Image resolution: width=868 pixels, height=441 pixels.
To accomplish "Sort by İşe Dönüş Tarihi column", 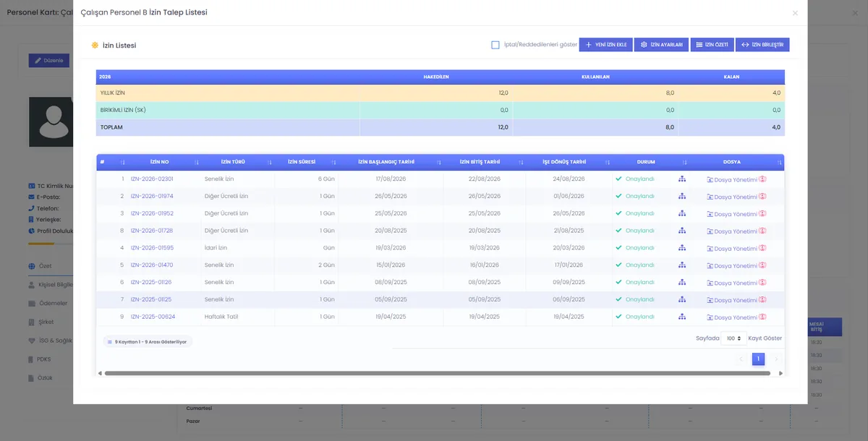I will pyautogui.click(x=569, y=162).
